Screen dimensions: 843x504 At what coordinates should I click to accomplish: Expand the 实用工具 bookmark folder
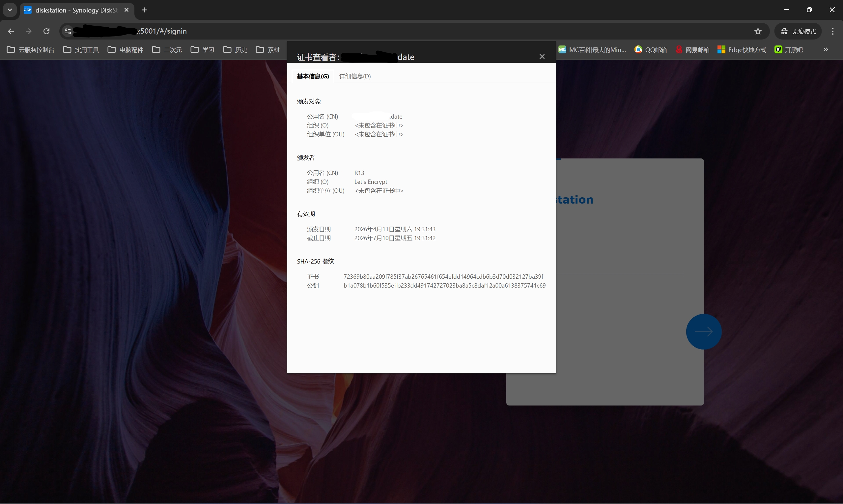81,50
